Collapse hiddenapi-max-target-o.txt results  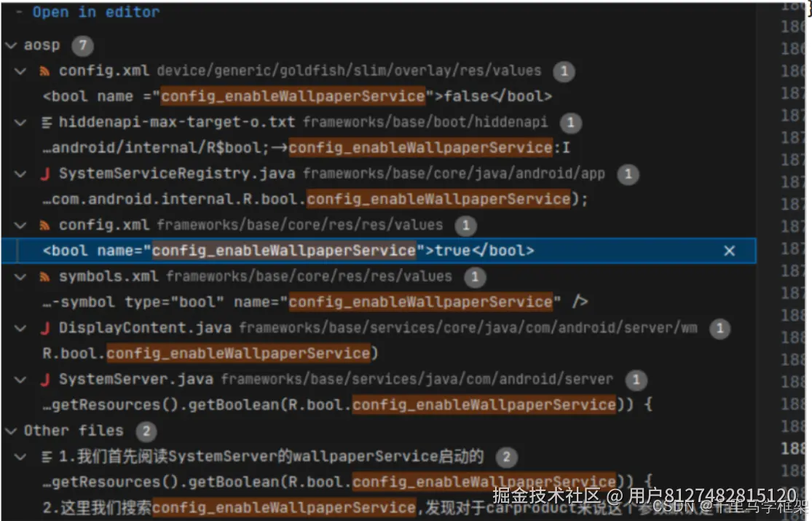pyautogui.click(x=20, y=122)
